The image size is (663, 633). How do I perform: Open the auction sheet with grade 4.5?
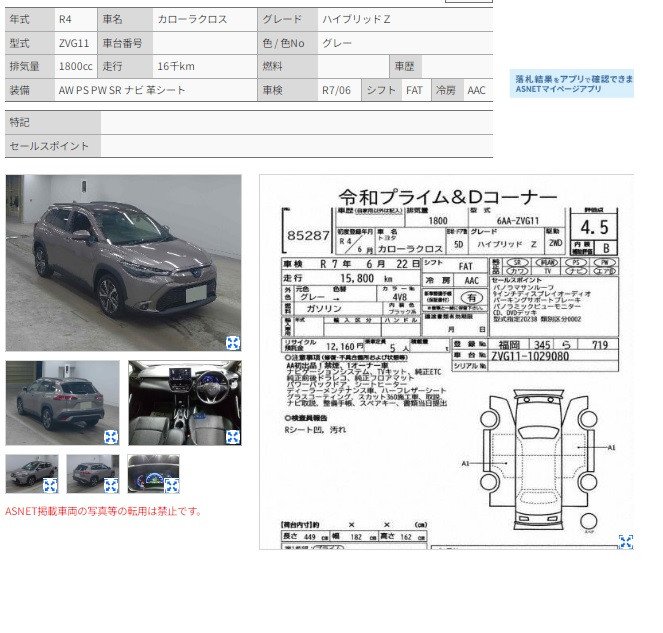point(447,362)
